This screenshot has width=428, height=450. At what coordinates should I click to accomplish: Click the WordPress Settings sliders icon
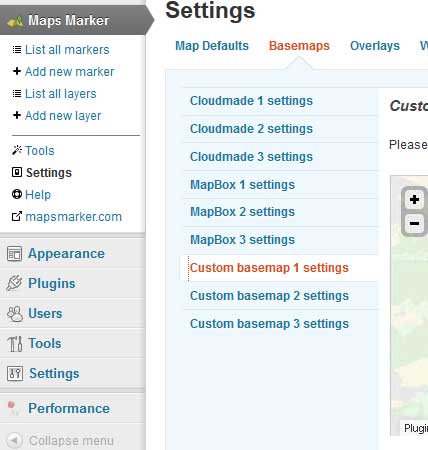point(15,374)
